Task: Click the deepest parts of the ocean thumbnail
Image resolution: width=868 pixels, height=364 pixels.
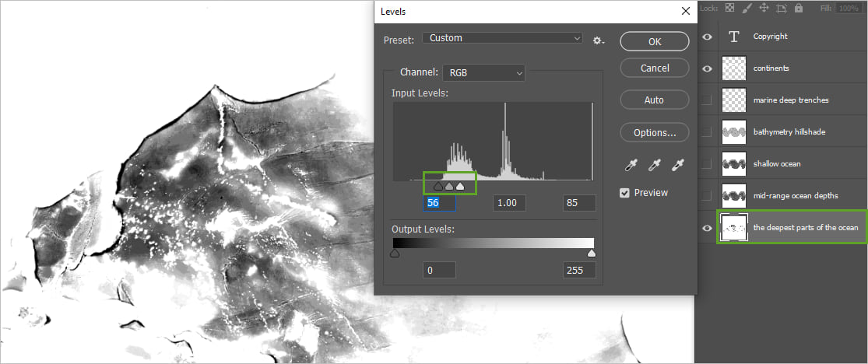Action: point(734,227)
